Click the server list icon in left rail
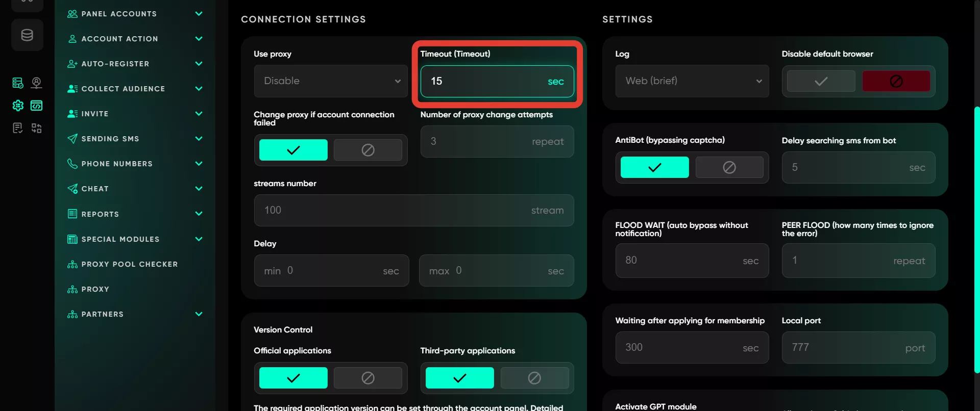 [x=18, y=83]
